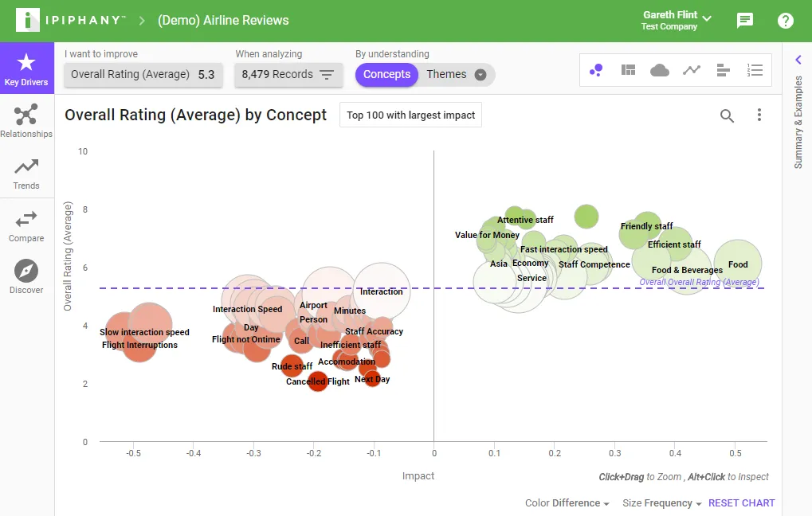
Task: Open the Relationships sidebar tab
Action: (x=26, y=120)
